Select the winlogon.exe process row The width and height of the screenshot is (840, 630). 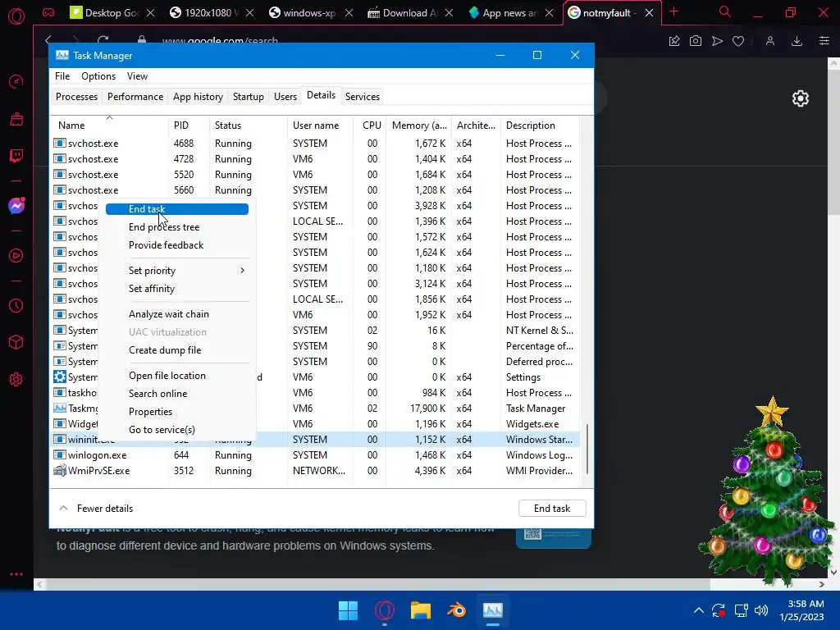(x=316, y=455)
